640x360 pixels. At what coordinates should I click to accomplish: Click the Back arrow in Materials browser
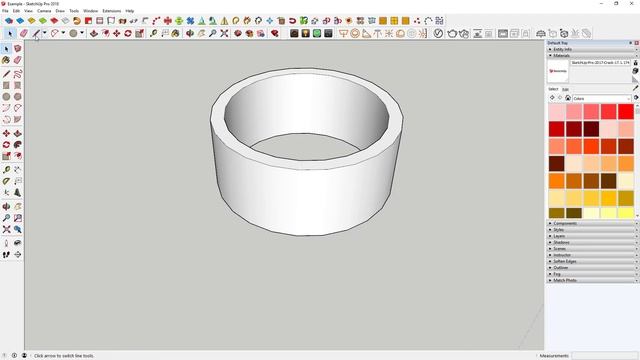click(x=552, y=98)
